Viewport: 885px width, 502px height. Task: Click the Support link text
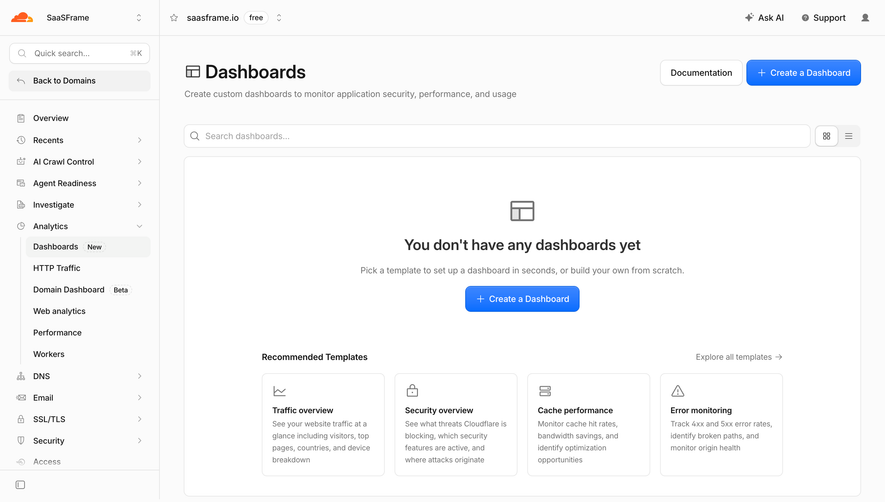829,18
